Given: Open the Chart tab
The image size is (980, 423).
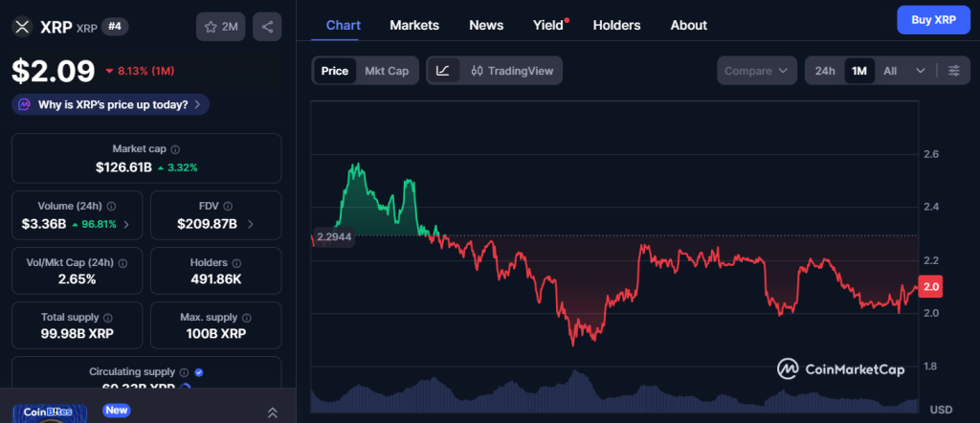Looking at the screenshot, I should click(344, 25).
